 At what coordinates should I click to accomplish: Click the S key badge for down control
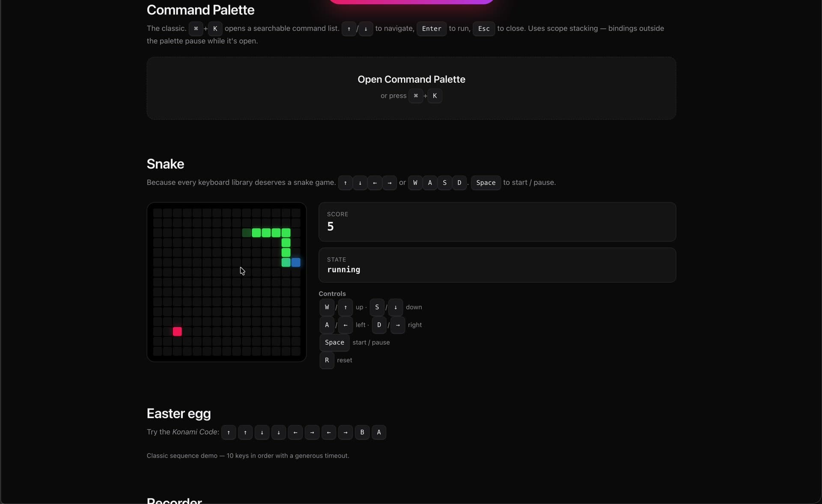coord(377,307)
